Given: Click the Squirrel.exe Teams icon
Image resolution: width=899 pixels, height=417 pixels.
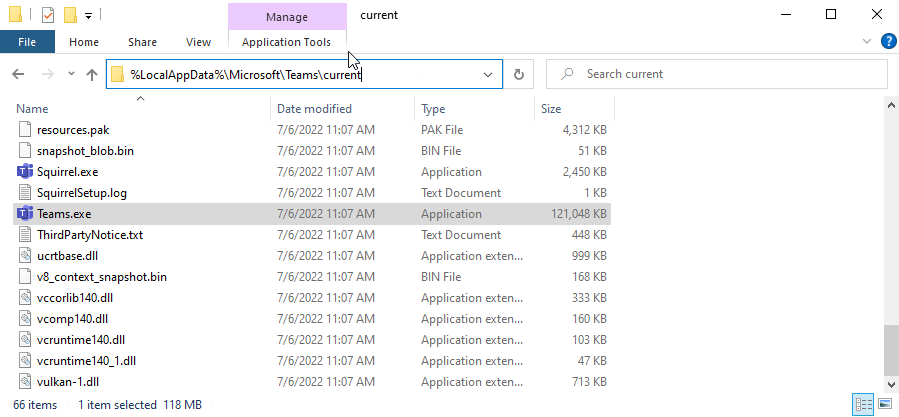Looking at the screenshot, I should [x=25, y=172].
